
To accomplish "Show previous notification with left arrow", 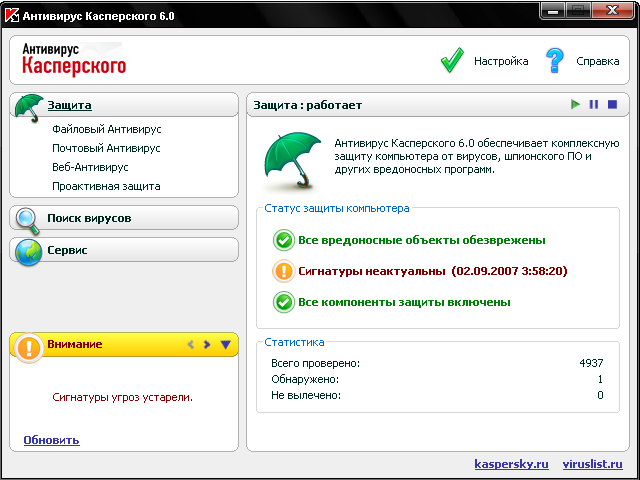I will tap(190, 344).
